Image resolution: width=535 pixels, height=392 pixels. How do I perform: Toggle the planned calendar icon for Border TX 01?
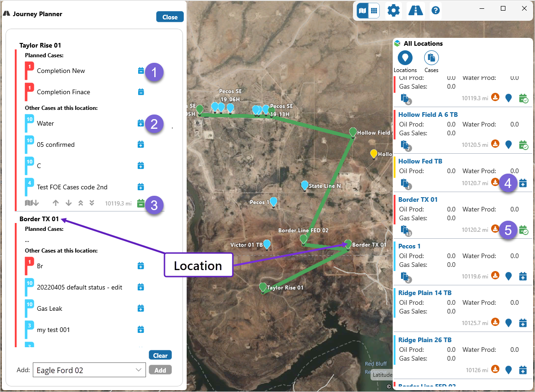coord(523,229)
